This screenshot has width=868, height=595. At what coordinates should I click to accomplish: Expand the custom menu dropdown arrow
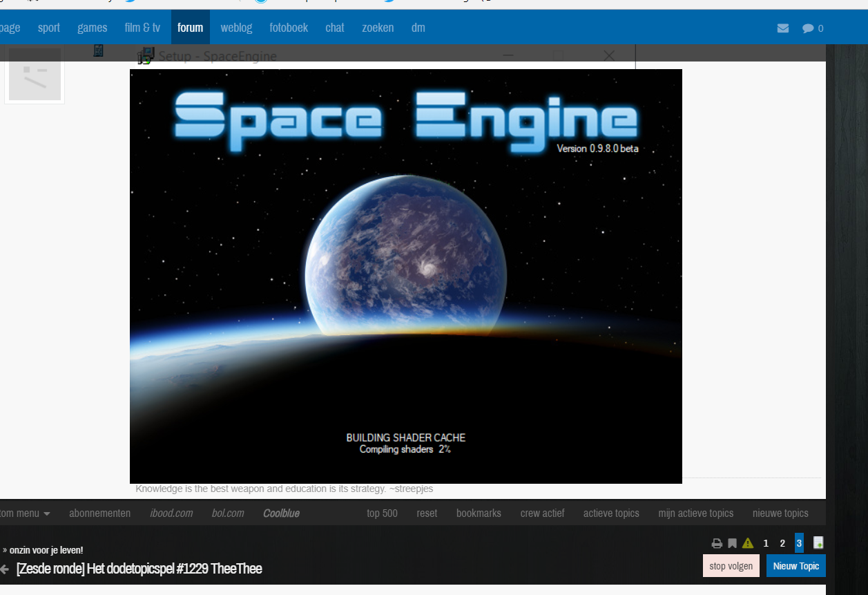tap(47, 513)
